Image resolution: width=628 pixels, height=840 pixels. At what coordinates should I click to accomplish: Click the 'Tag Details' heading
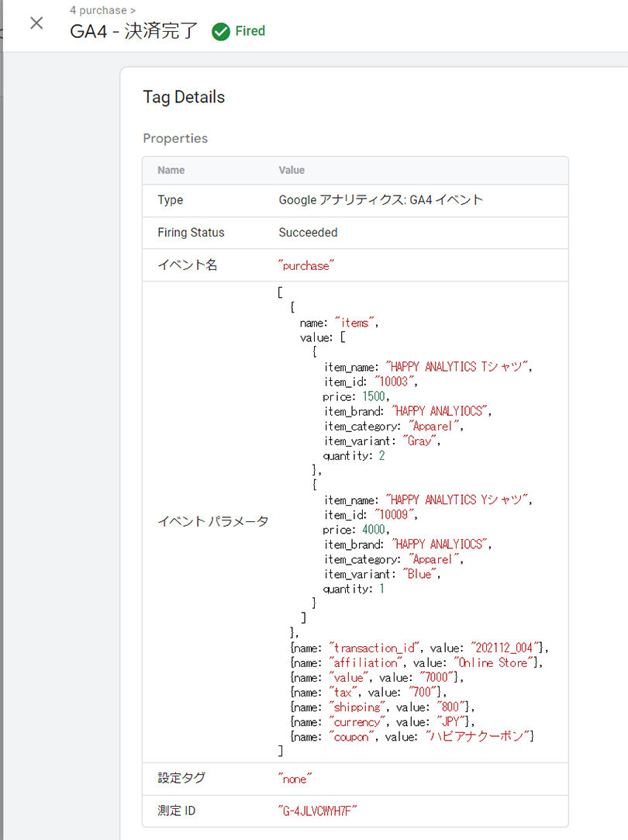[x=184, y=97]
